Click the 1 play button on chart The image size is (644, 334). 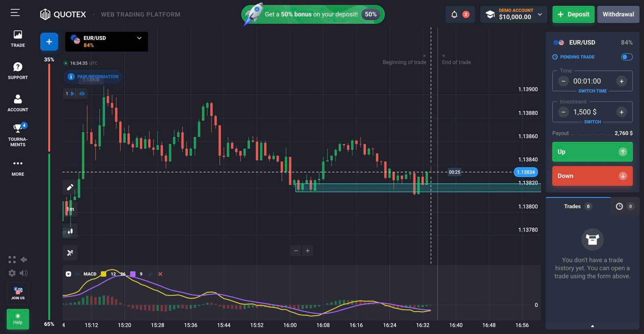tap(70, 93)
